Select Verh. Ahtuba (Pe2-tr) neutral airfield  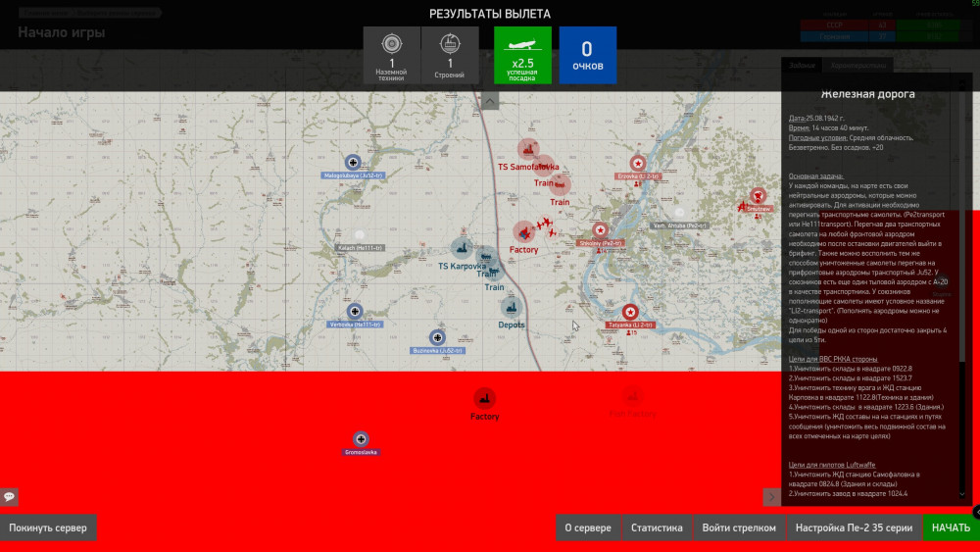pyautogui.click(x=679, y=213)
